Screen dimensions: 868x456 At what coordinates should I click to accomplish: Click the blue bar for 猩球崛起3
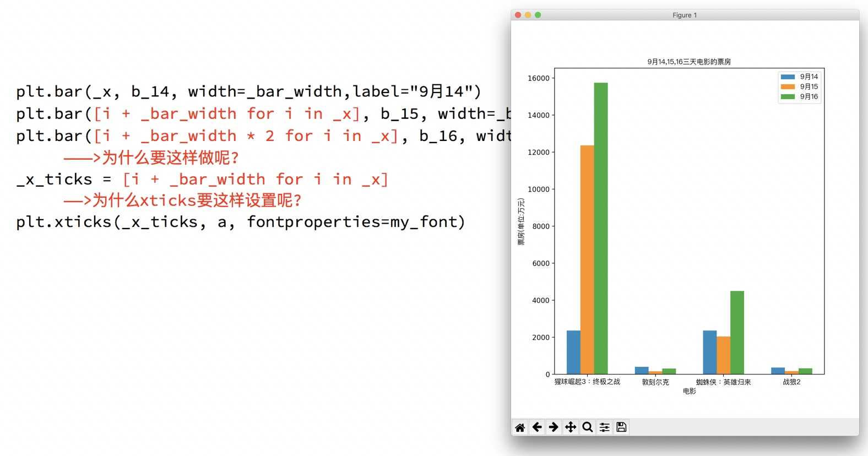click(573, 352)
